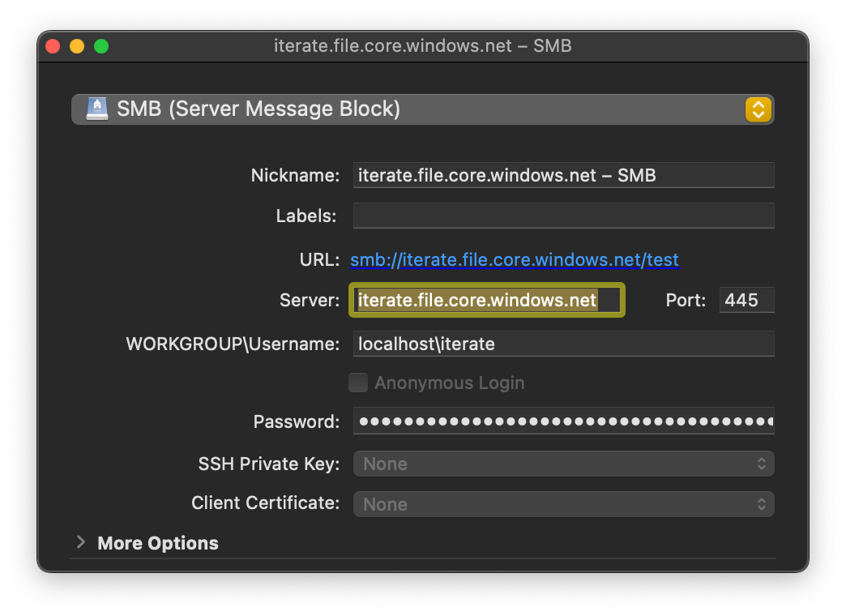
Task: Click the WORKGROUP\Username field
Action: (x=563, y=344)
